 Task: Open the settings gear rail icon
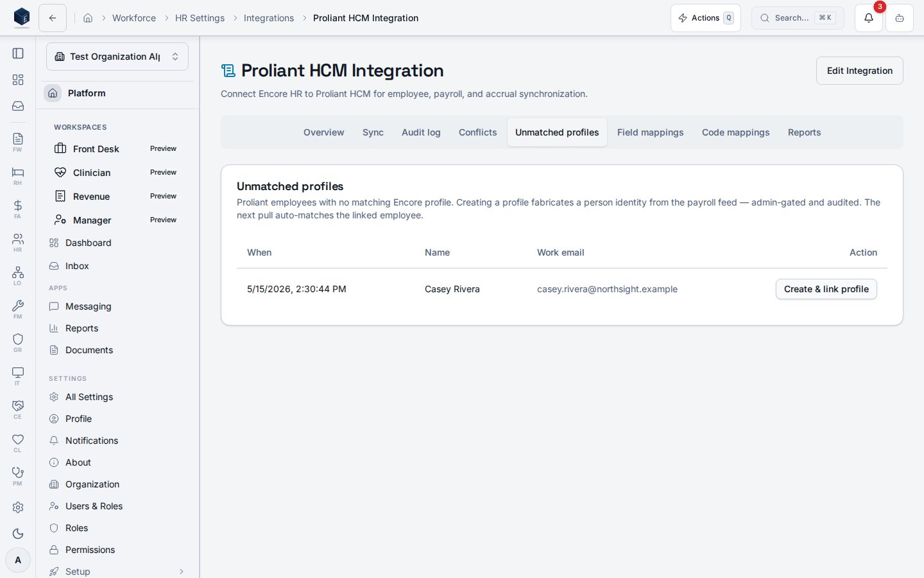(x=18, y=507)
